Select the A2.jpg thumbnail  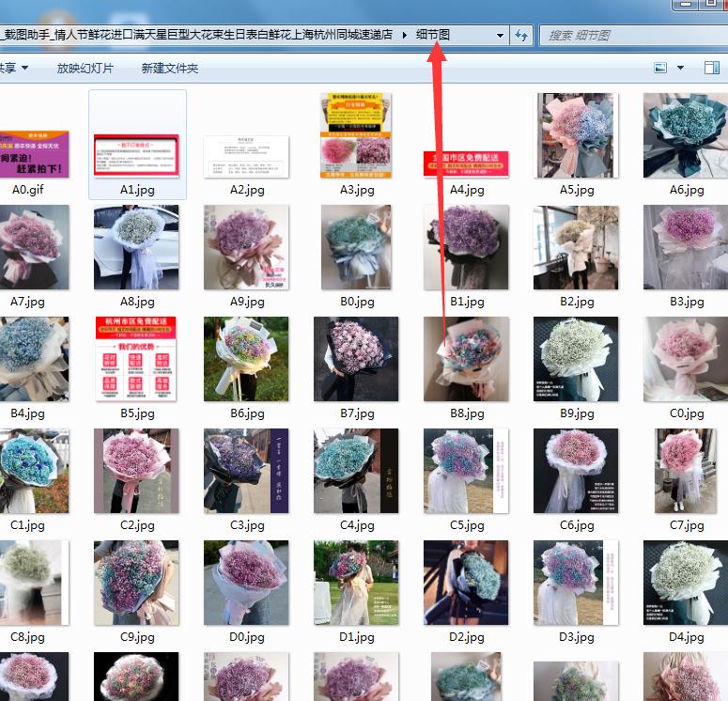pos(246,157)
